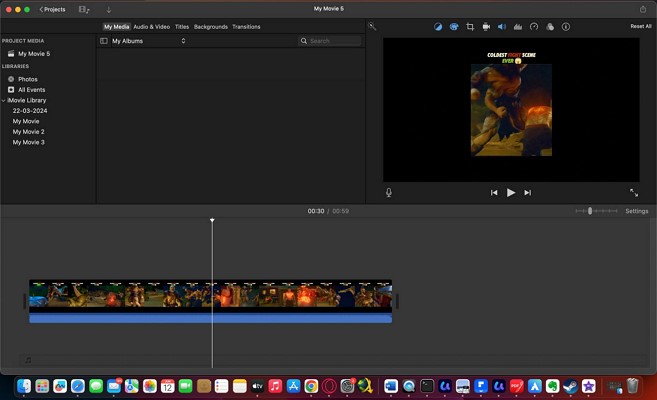Open noise reduction and equalizer tool
The image size is (657, 400).
point(518,27)
